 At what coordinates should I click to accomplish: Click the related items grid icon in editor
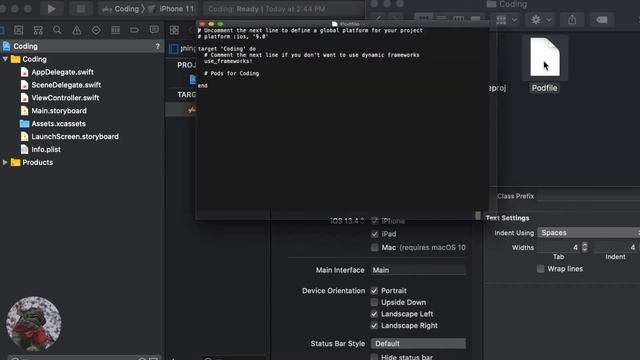coord(174,30)
